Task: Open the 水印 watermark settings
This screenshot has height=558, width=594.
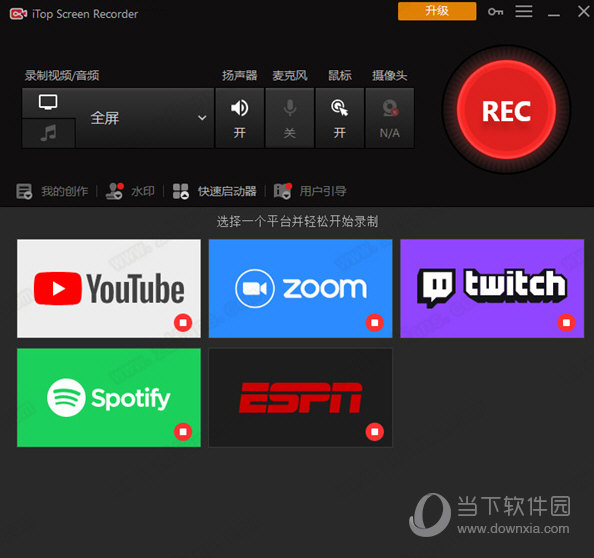Action: 130,191
